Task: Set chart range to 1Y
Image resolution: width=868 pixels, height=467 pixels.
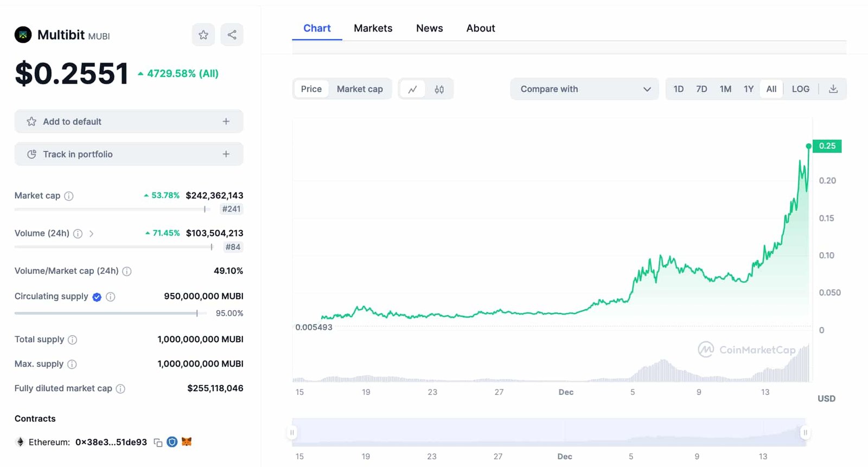Action: [749, 89]
